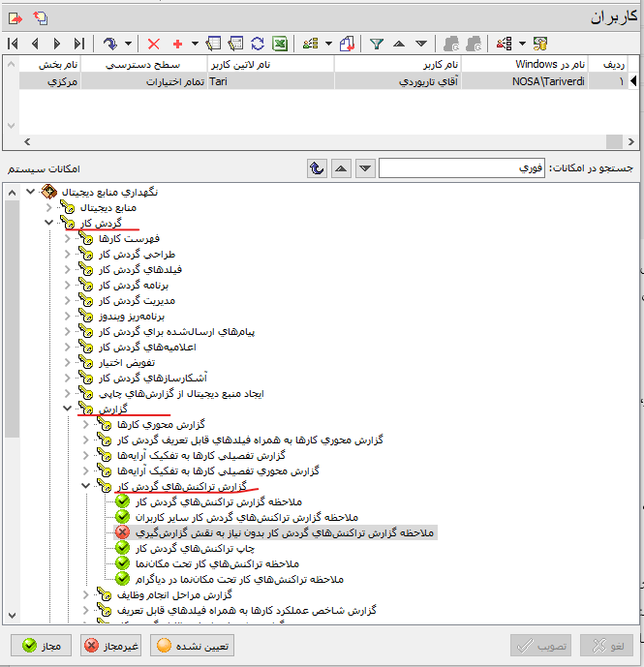644x667 pixels.
Task: Collapse the 'گردش کار' tree node
Action: (x=49, y=223)
